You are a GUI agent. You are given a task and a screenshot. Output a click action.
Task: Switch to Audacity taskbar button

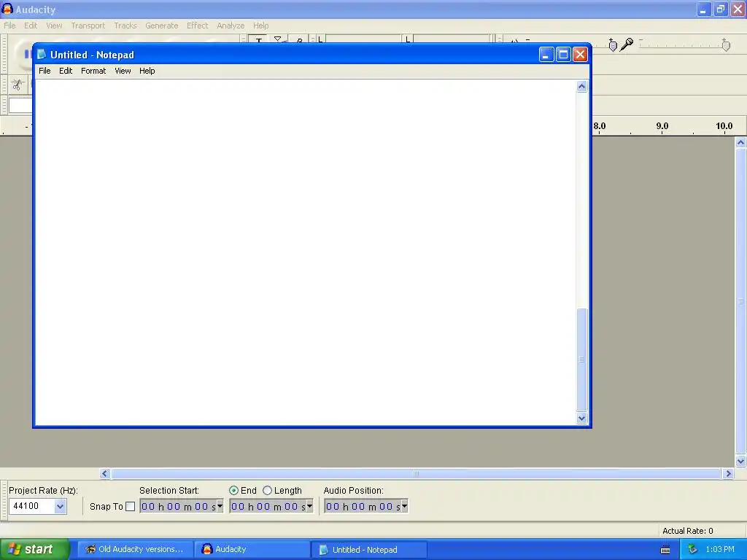click(x=252, y=550)
